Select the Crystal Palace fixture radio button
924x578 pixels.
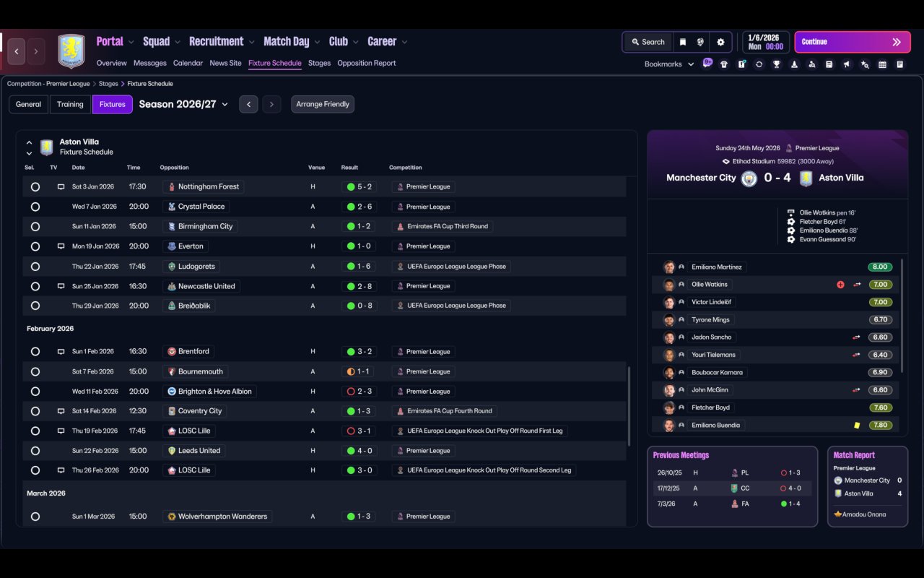tap(35, 207)
